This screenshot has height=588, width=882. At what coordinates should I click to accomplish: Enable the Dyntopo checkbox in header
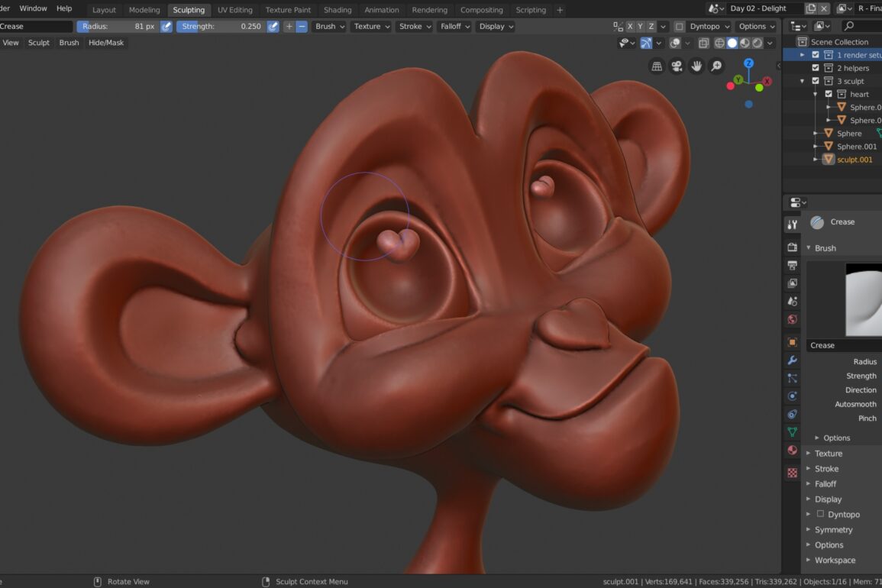(679, 27)
